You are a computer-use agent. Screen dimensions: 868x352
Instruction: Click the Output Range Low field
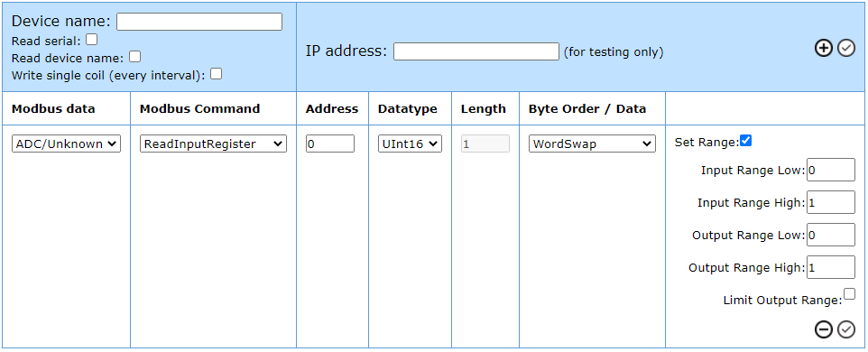point(831,235)
